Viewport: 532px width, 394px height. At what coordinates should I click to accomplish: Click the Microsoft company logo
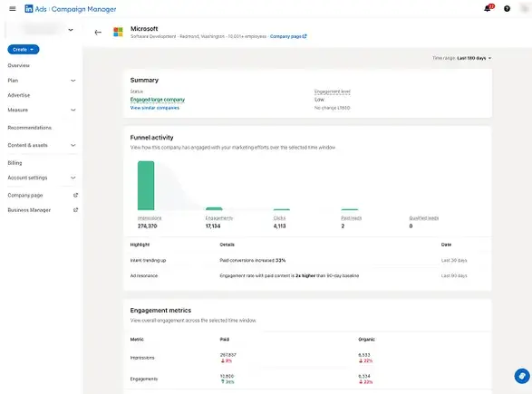click(118, 33)
